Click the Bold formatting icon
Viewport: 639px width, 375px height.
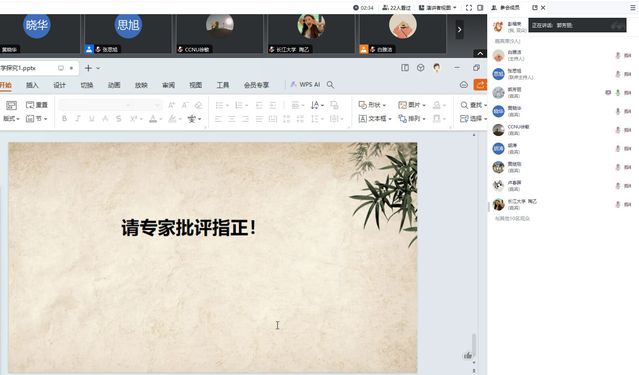64,119
